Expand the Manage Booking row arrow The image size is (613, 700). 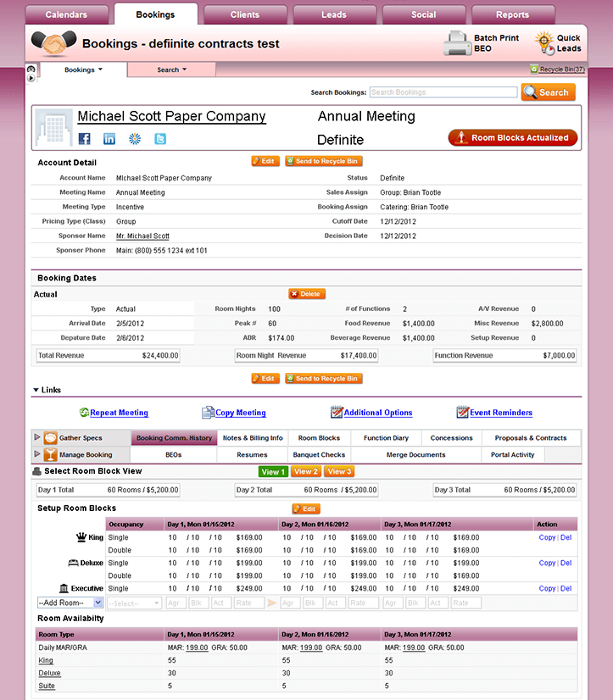(x=37, y=453)
